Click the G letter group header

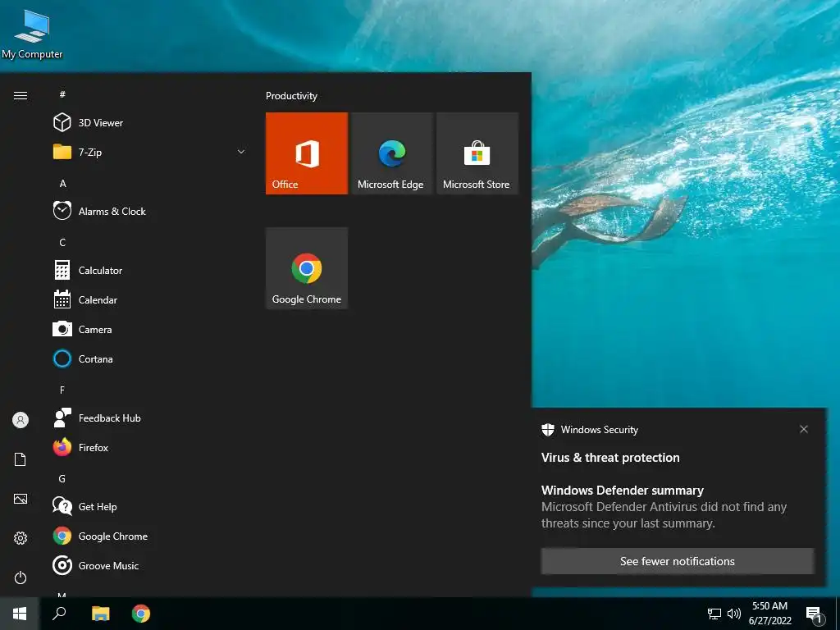tap(62, 478)
